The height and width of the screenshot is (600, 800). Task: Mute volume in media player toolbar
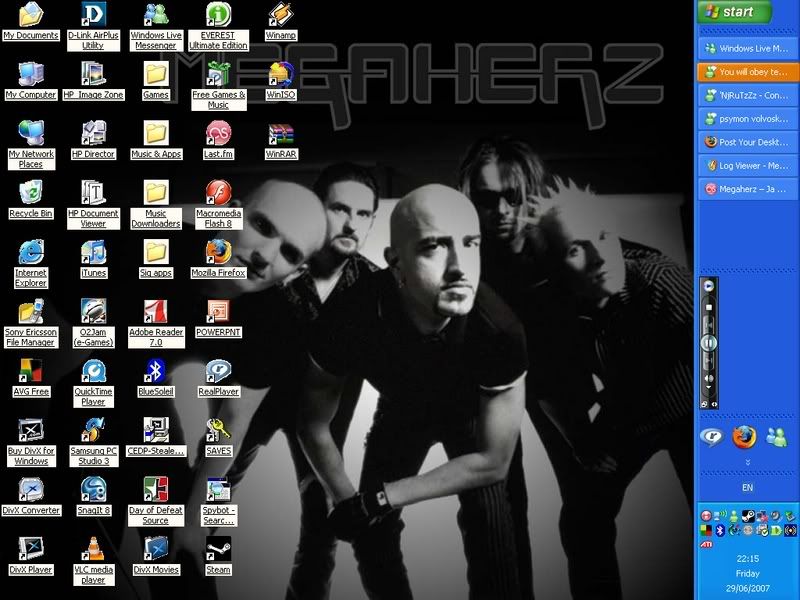709,378
